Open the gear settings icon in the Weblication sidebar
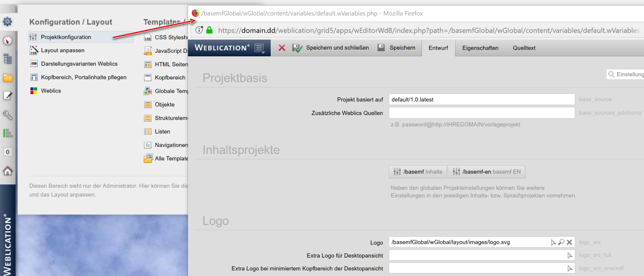This screenshot has width=644, height=276. pyautogui.click(x=7, y=22)
